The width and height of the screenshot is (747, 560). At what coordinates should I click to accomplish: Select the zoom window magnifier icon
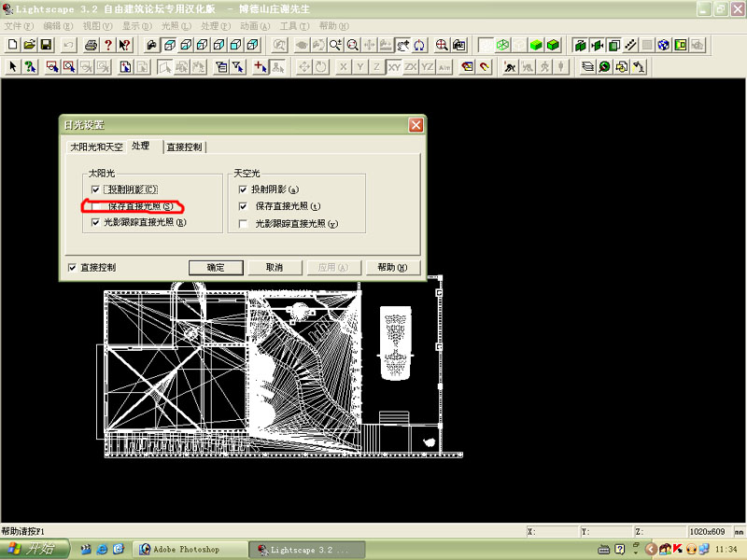(353, 45)
